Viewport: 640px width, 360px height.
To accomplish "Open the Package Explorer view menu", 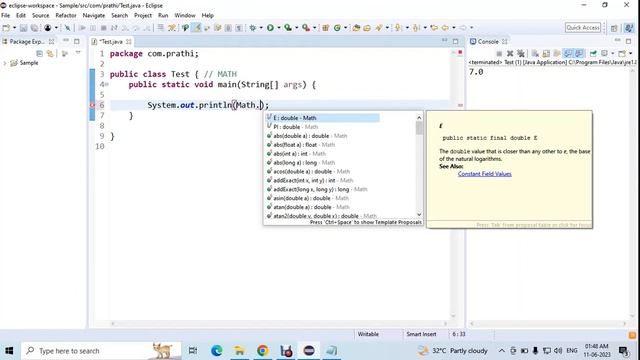I will coord(78,52).
